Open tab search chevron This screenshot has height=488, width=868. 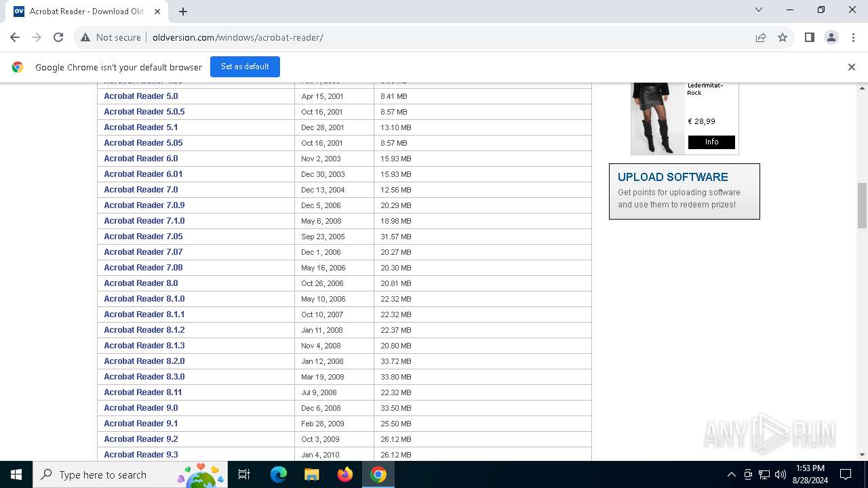[x=759, y=10]
